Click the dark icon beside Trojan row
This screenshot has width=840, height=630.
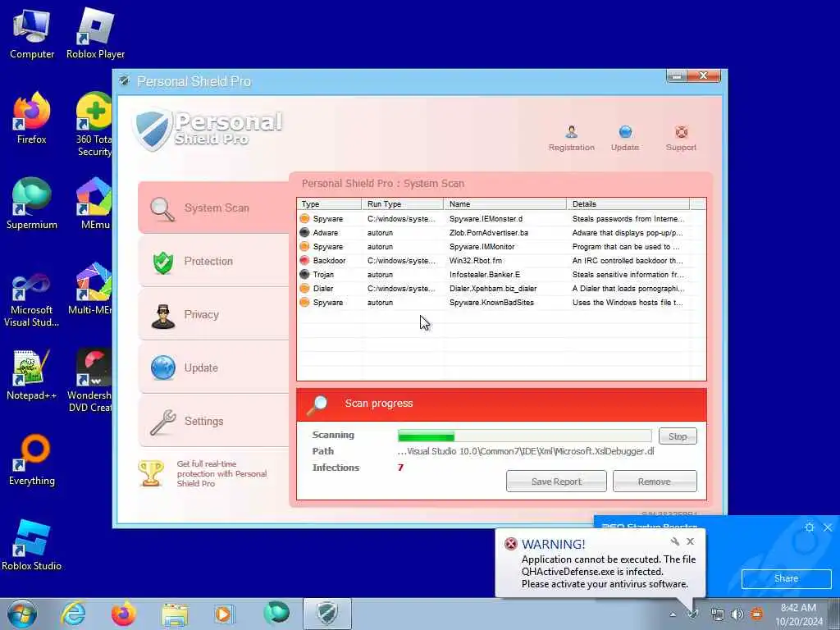pyautogui.click(x=304, y=274)
